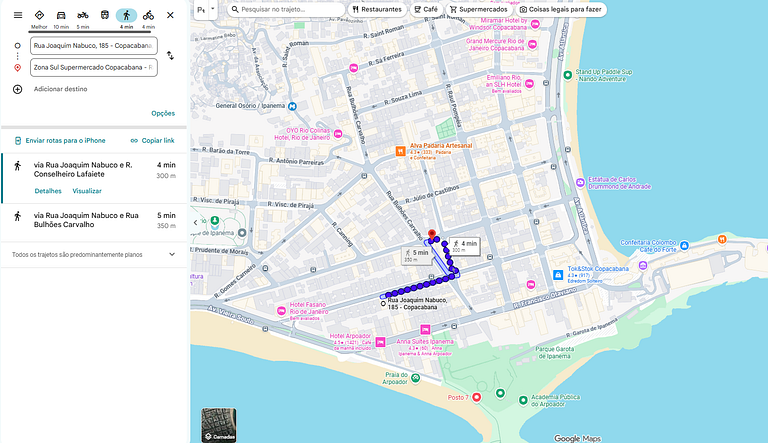The height and width of the screenshot is (443, 768).
Task: Select route via Rua Bulhões Carvalho
Action: [94, 222]
